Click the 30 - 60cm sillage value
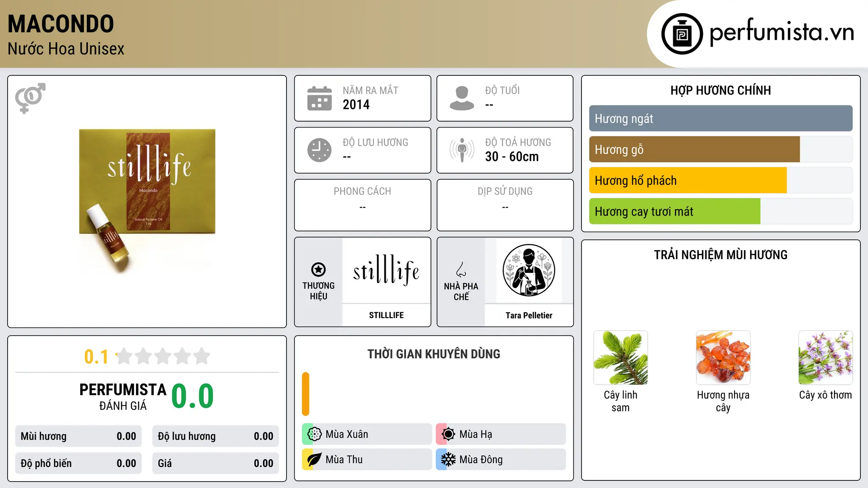Viewport: 868px width, 488px height. click(512, 157)
